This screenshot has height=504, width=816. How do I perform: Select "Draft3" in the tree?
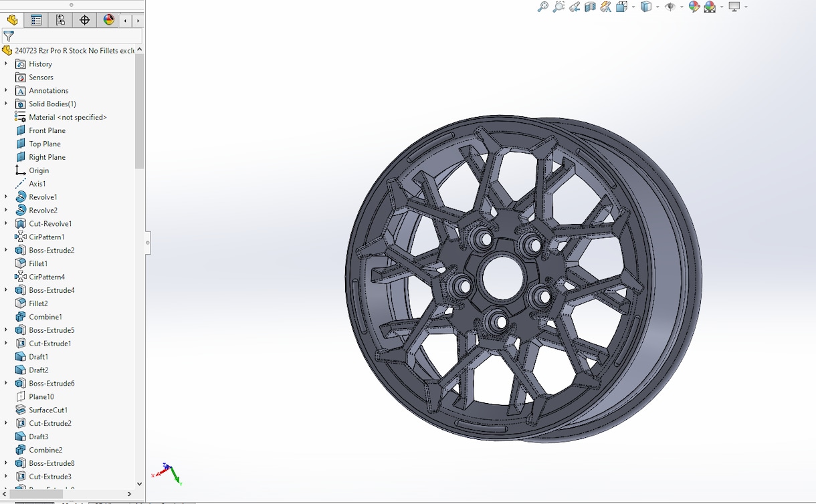click(x=39, y=436)
